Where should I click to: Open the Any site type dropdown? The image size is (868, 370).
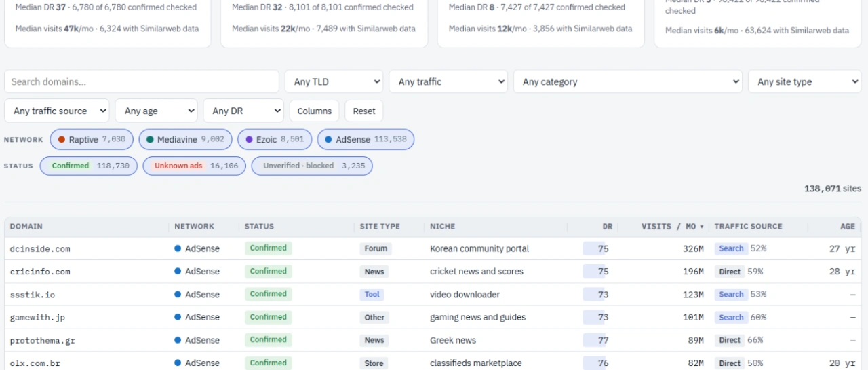pos(804,81)
